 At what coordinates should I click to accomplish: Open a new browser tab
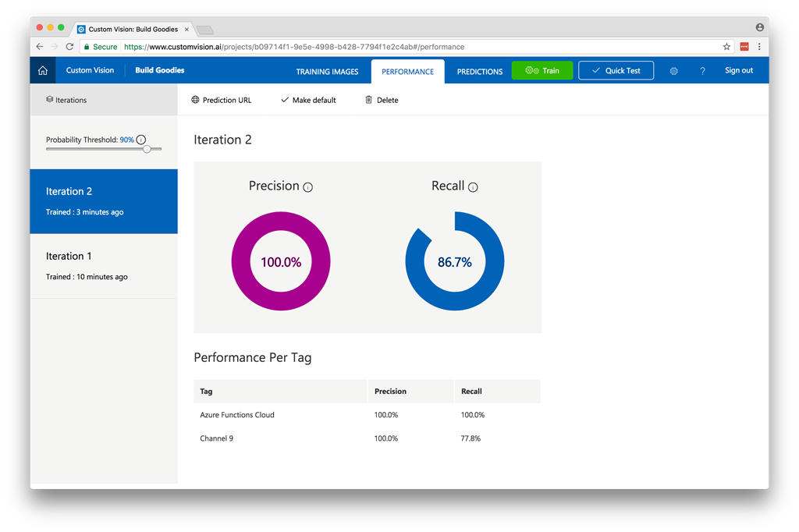click(205, 30)
